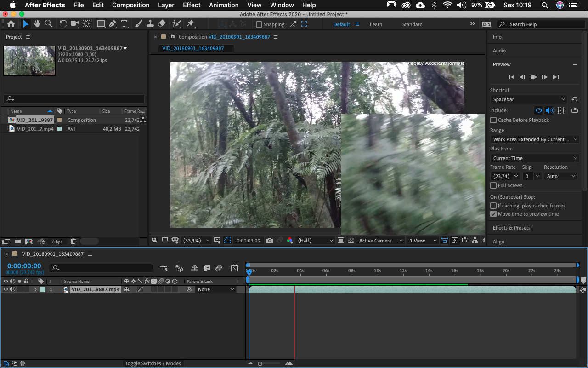Select the Zoom tool
588x368 pixels.
(x=48, y=23)
